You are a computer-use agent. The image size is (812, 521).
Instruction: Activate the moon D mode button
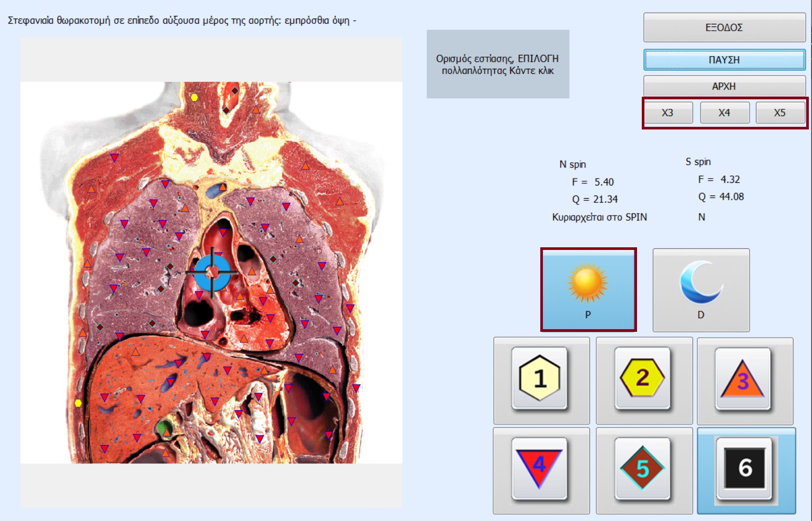click(701, 290)
